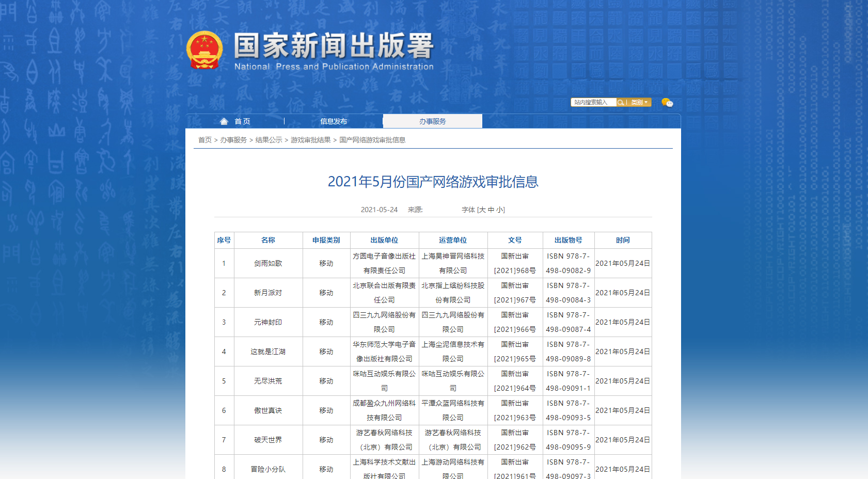
Task: Click the magnifier search icon
Action: (621, 103)
